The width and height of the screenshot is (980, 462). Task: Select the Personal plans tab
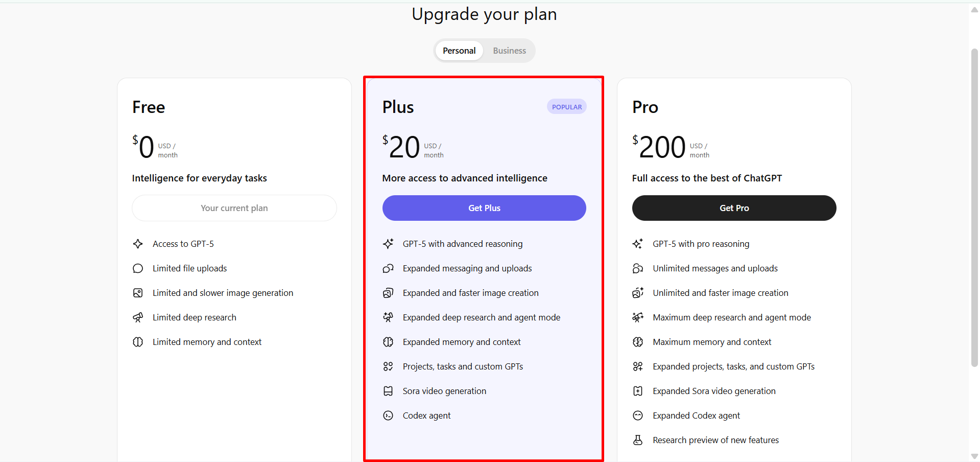pyautogui.click(x=459, y=51)
